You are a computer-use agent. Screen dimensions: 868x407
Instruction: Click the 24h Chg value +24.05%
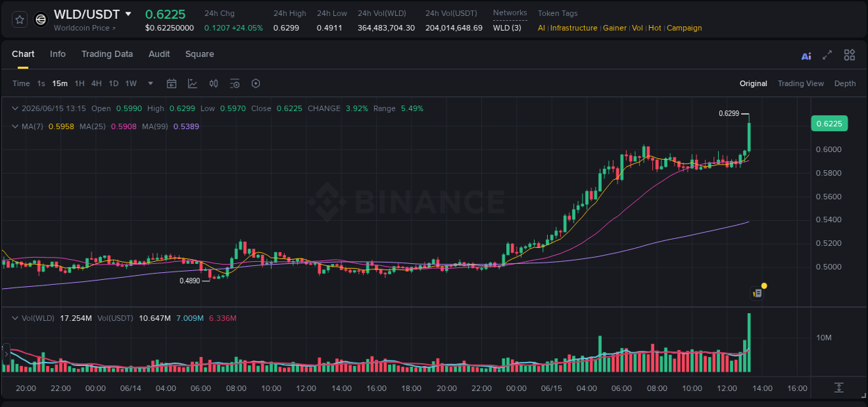coord(248,28)
